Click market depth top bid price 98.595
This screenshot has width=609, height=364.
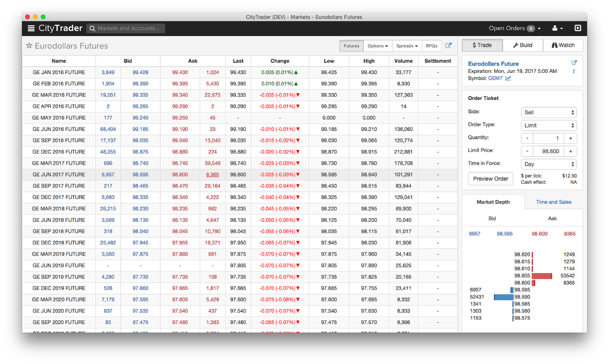click(x=504, y=234)
